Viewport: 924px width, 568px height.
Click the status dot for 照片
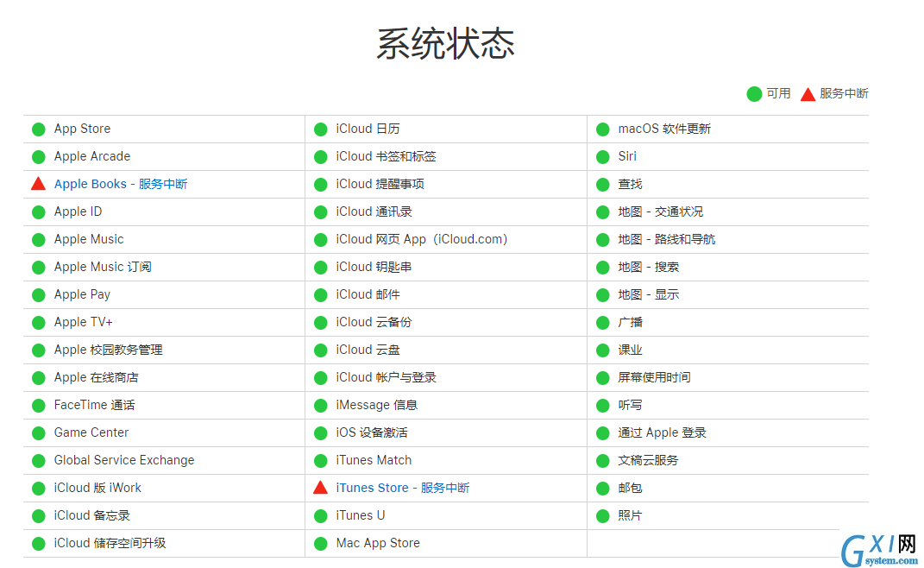(603, 515)
